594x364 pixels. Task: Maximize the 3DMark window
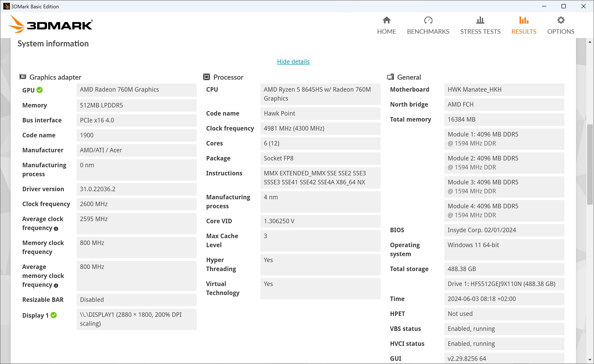[564, 6]
